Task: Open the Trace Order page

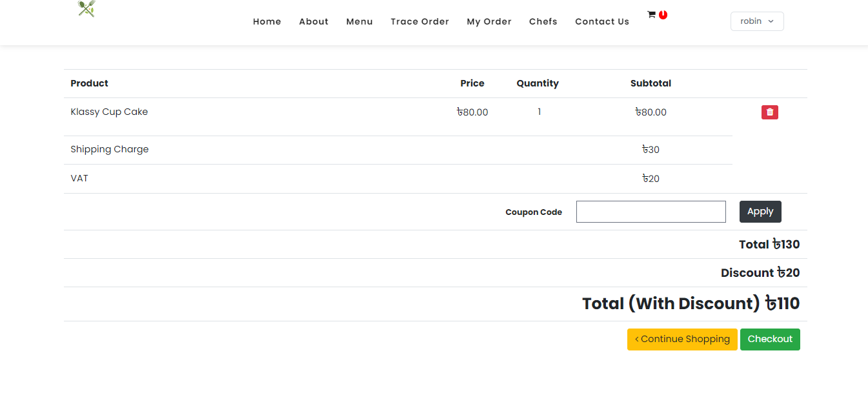Action: (x=419, y=22)
